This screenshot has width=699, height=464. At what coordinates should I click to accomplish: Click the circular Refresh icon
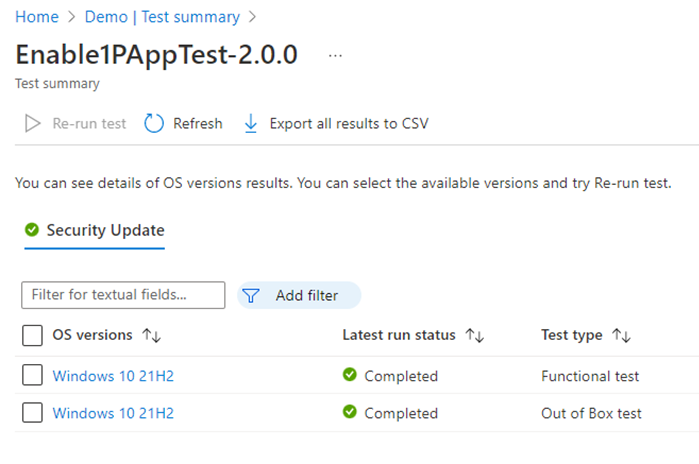[154, 123]
